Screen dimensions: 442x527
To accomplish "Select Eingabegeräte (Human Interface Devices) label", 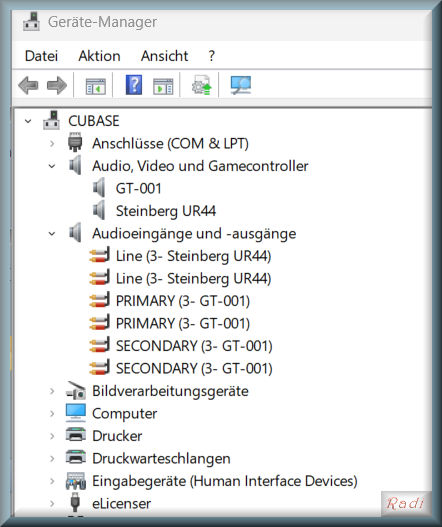I will [x=225, y=481].
